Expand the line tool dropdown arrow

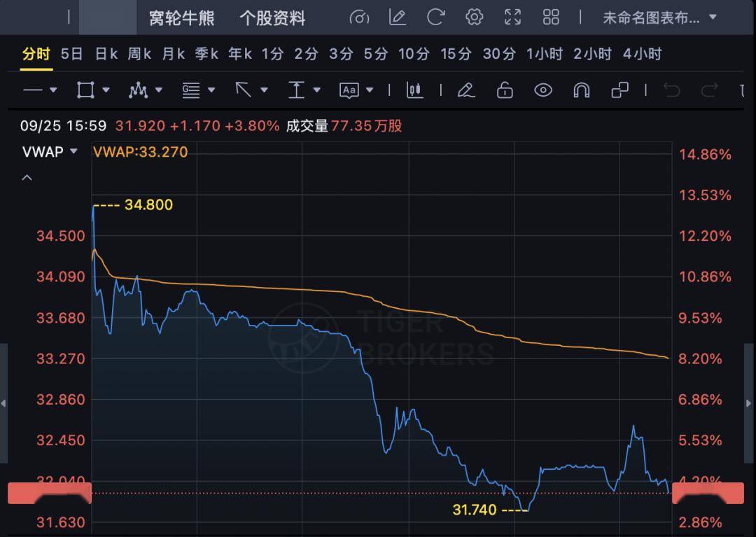point(53,90)
